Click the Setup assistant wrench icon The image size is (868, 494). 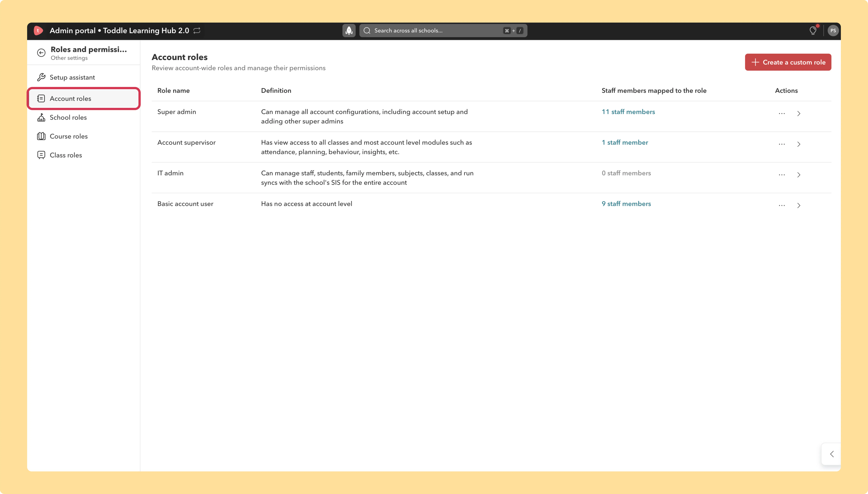41,77
